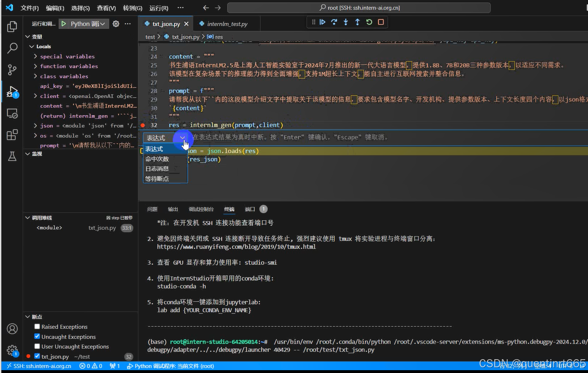Go back with the left arrow
The image size is (588, 373).
tap(206, 8)
